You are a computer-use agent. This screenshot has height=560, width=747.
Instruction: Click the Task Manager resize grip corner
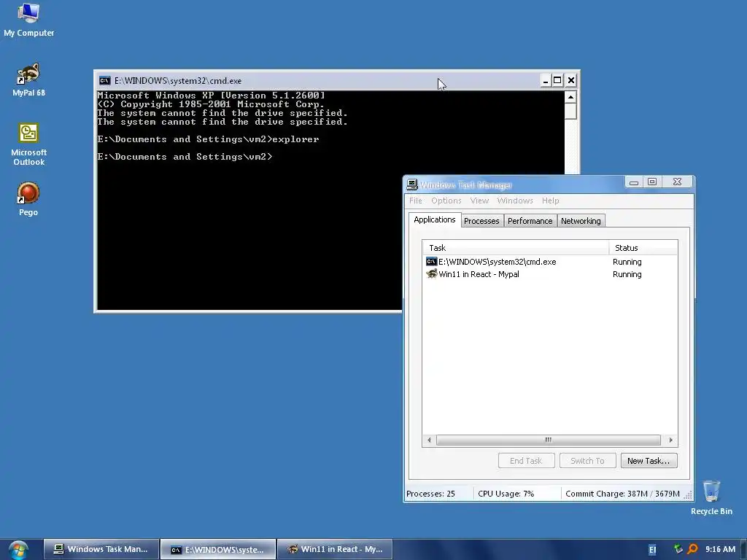coord(688,495)
